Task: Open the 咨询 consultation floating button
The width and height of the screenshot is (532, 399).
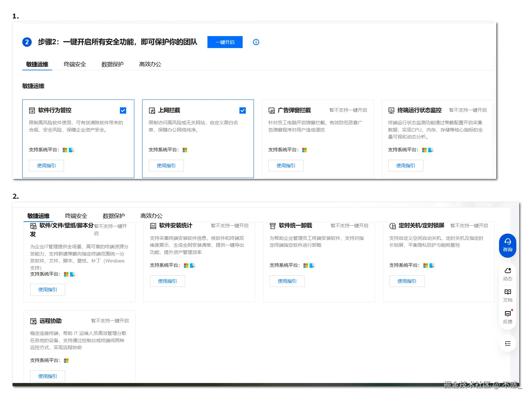Action: click(x=508, y=245)
